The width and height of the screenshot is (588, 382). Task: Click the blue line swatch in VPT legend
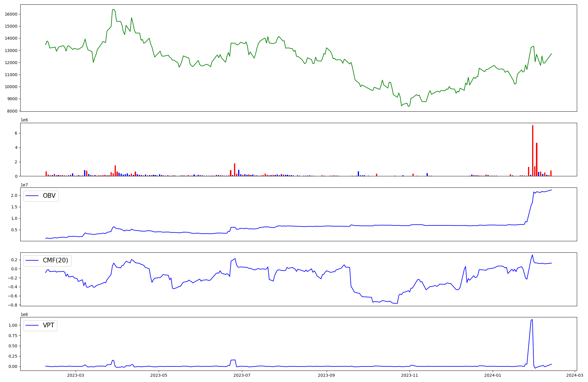pyautogui.click(x=32, y=325)
